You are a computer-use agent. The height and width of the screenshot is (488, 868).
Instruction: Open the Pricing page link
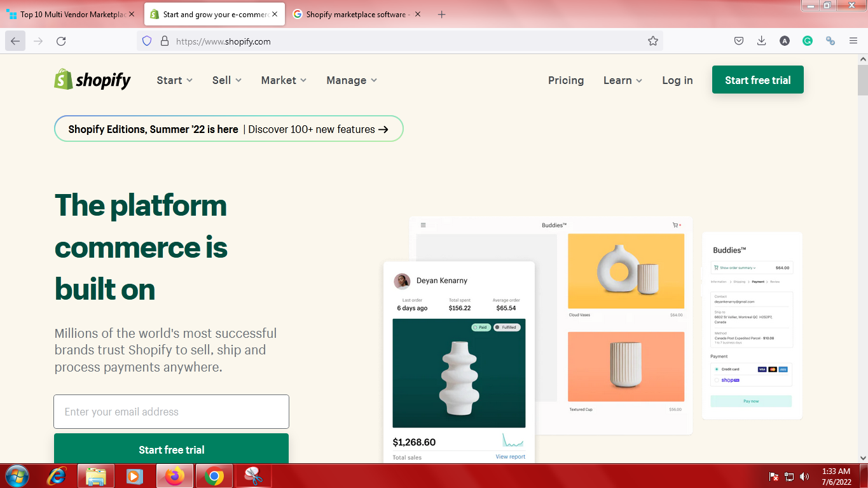[x=566, y=80]
